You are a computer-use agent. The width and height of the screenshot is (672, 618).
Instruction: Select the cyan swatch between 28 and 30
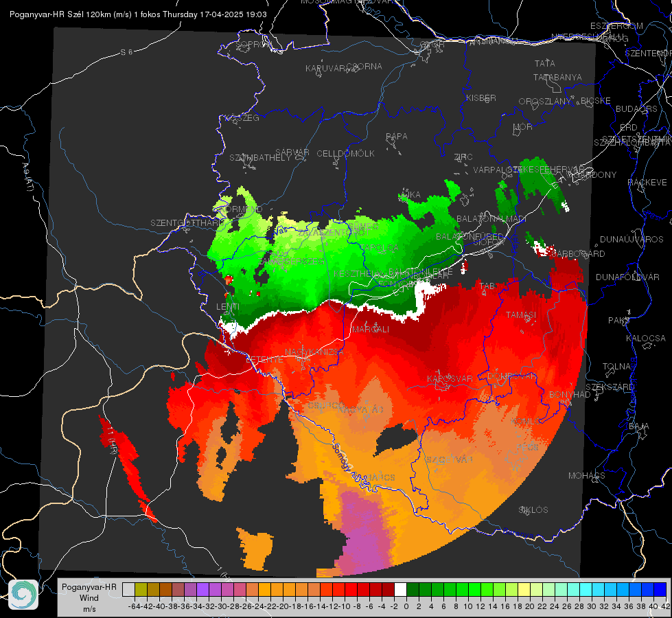coord(586,589)
